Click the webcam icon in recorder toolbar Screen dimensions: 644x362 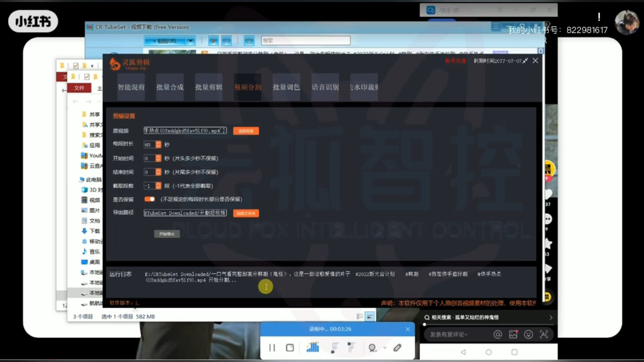[373, 347]
